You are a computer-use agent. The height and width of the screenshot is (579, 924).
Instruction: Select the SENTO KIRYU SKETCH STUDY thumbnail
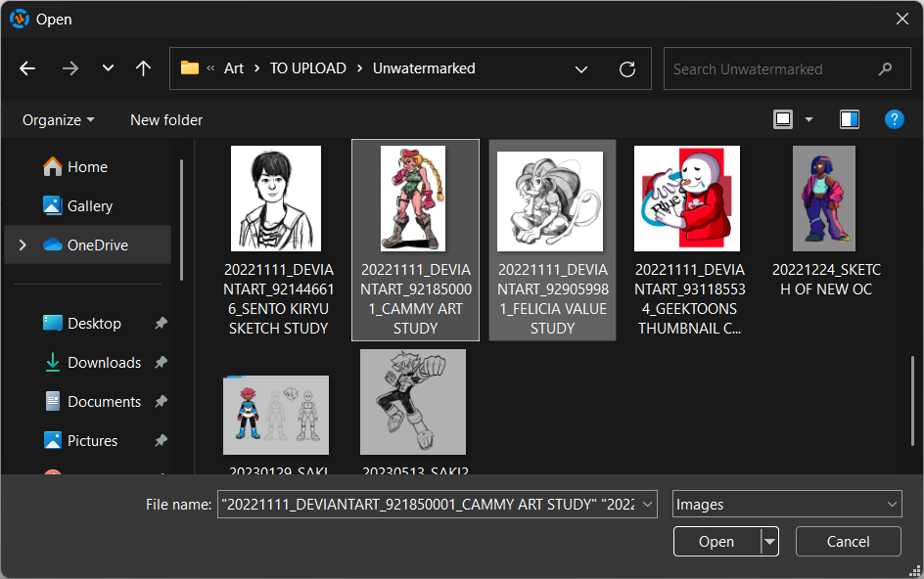tap(276, 199)
